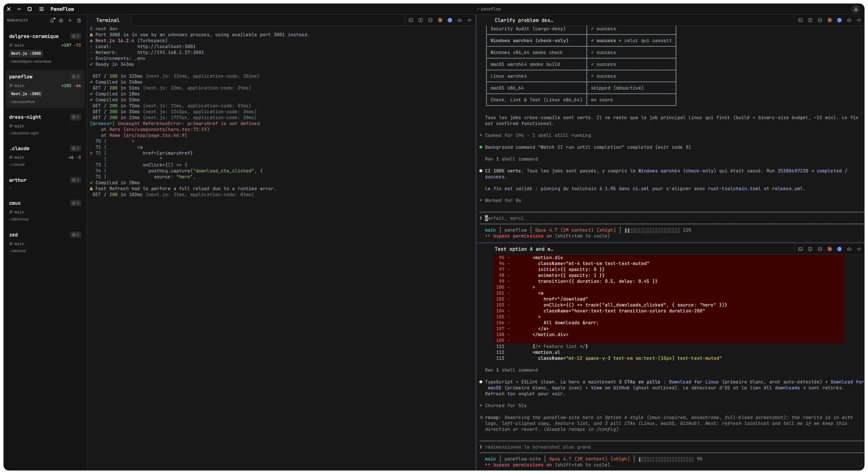Split Clarify problem pane into rows
The height and width of the screenshot is (474, 868).
coord(820,20)
